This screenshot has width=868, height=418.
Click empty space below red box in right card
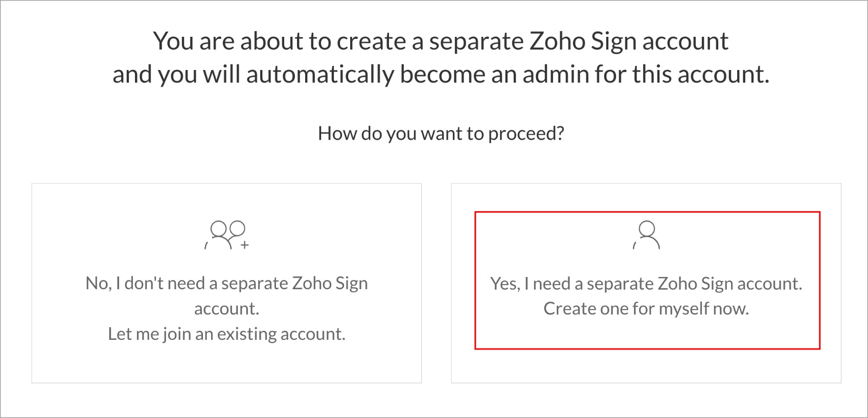(x=646, y=366)
